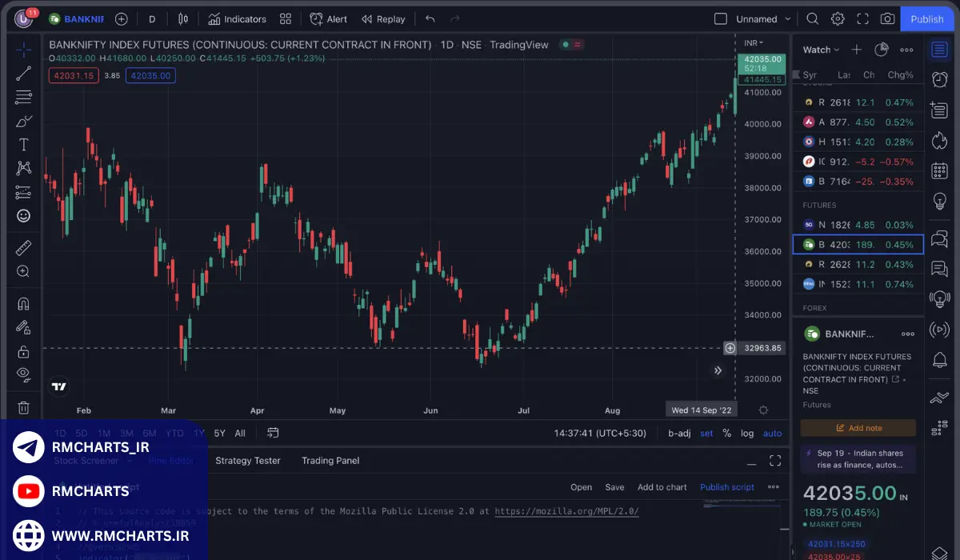Expand the Watch list dropdown
Viewport: 960px width, 560px height.
821,50
